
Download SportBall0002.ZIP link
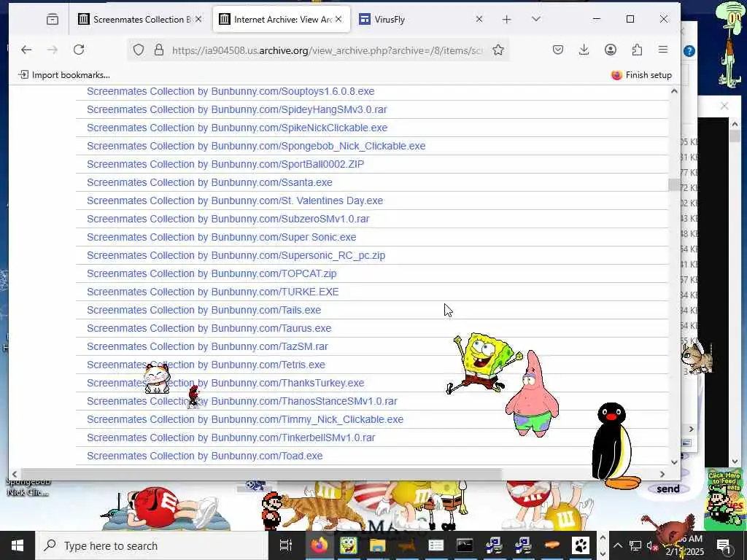pos(225,164)
